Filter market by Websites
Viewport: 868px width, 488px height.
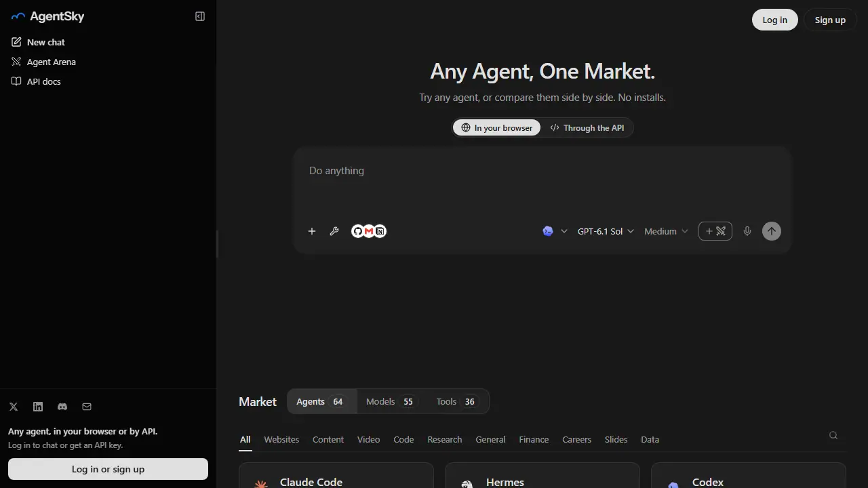281,439
